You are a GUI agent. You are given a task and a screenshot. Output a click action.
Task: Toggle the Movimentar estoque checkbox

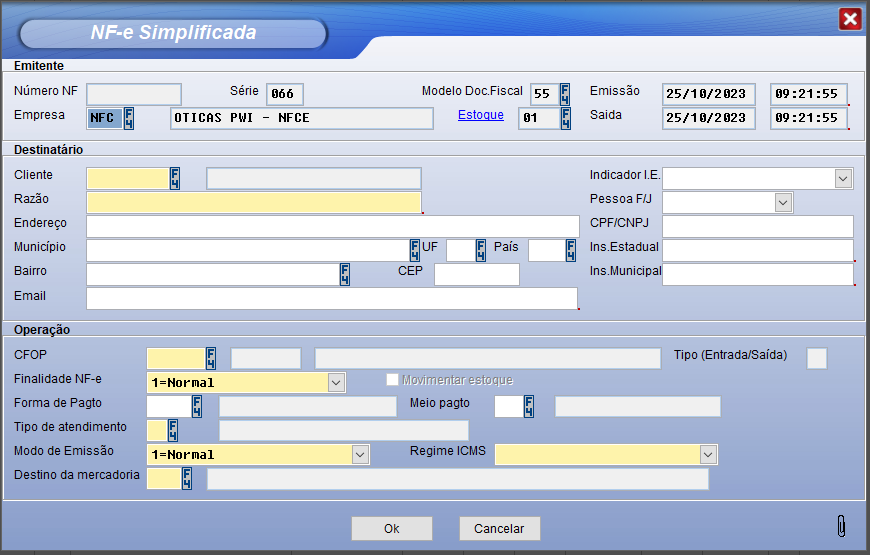click(393, 380)
